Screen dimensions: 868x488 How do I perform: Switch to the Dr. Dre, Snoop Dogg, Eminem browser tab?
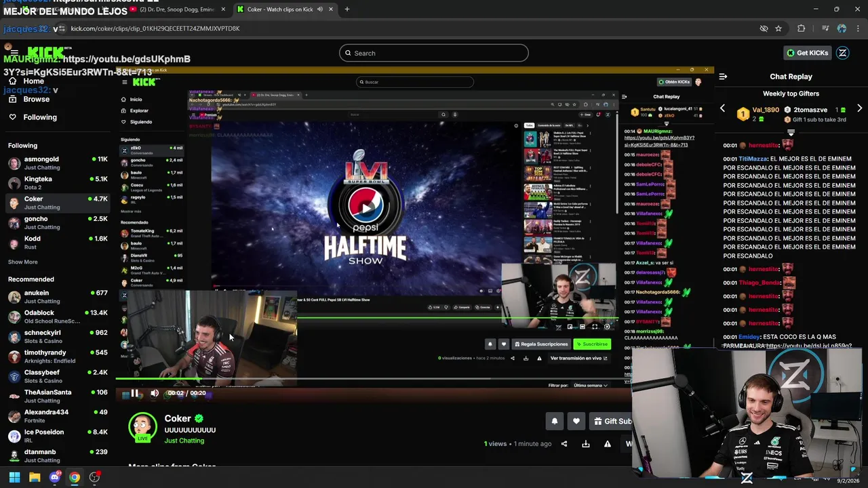tap(178, 9)
